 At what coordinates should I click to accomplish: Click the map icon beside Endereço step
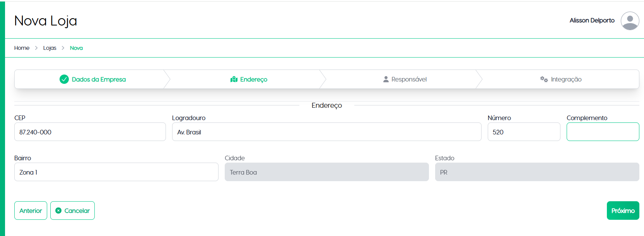[234, 79]
